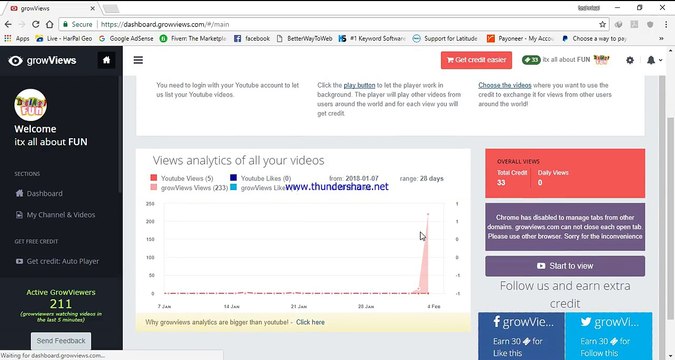Click the growViews home icon button
This screenshot has height=360, width=675.
tap(106, 60)
